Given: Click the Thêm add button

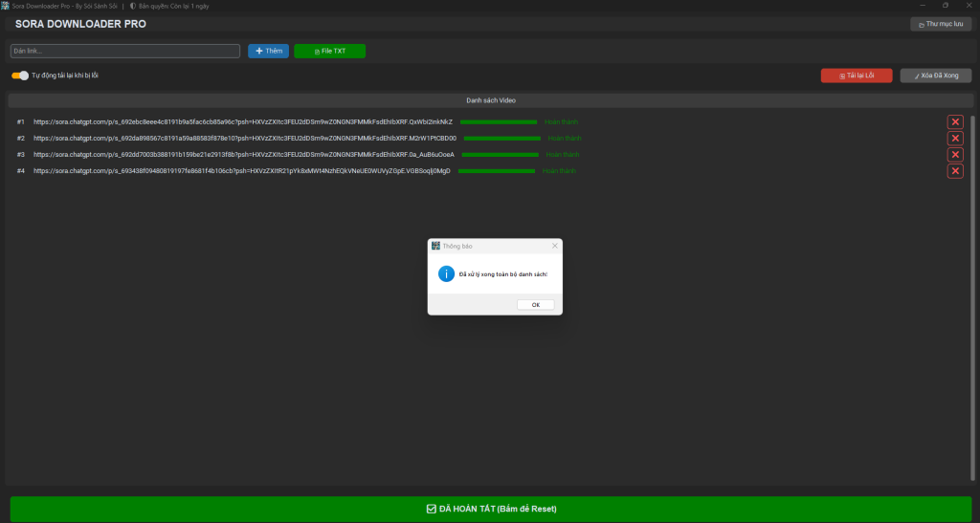Looking at the screenshot, I should [268, 52].
